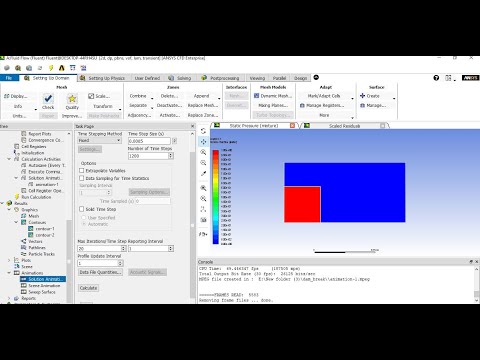Collapse the Graphics tree node
Image resolution: width=480 pixels, height=360 pixels.
click(9, 210)
